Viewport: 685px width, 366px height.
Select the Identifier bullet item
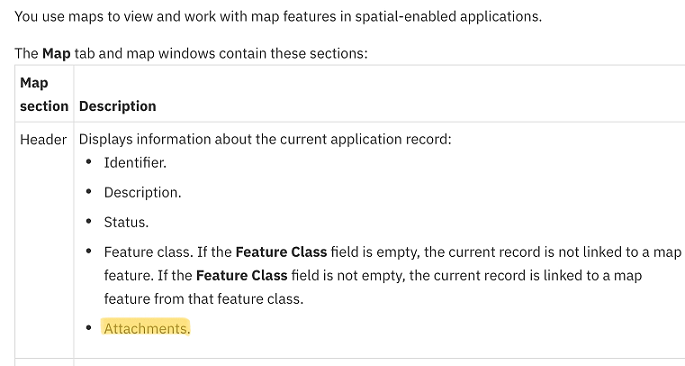135,163
